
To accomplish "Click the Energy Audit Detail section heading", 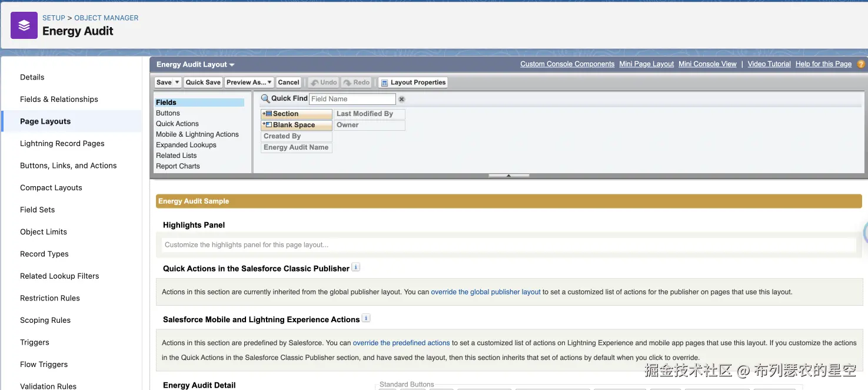I will tap(199, 385).
